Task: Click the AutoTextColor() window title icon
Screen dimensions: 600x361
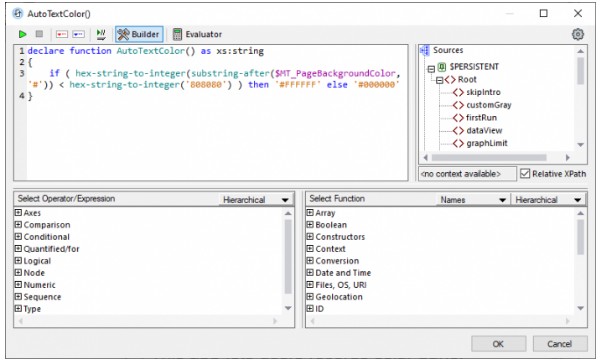Action: (x=18, y=14)
